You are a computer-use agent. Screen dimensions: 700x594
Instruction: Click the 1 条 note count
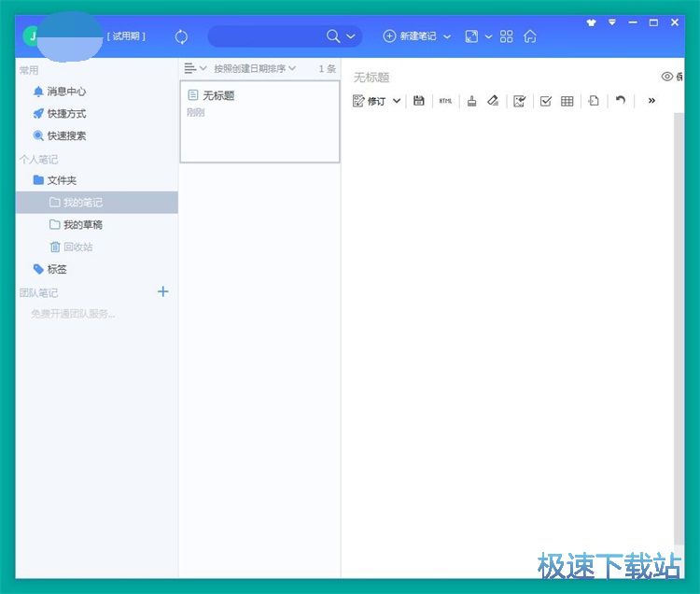click(x=328, y=68)
